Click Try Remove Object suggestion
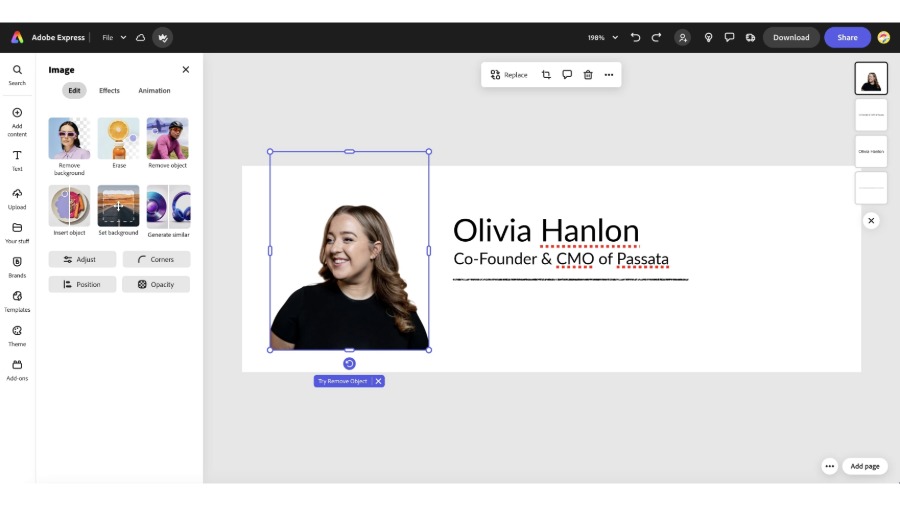 343,381
